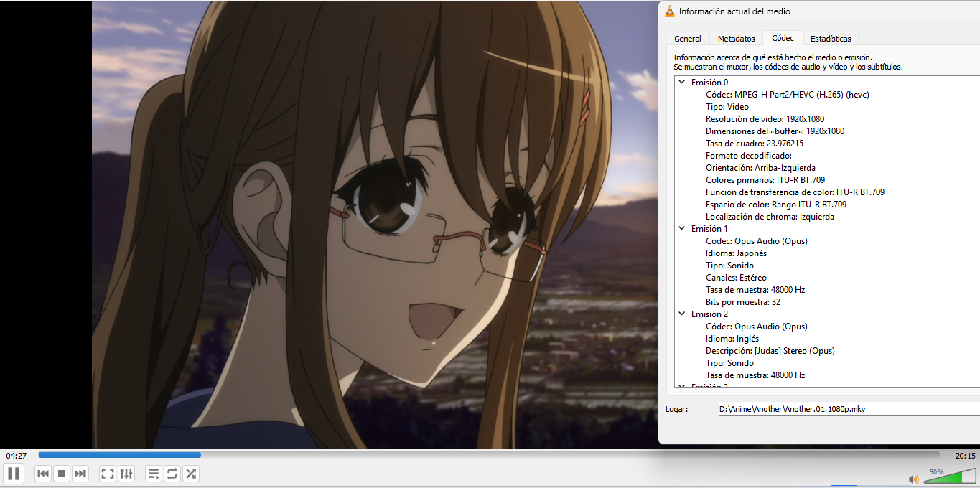Viewport: 980px width, 488px height.
Task: Select 'Descripción: [Judas] Stereo (Opus)' row
Action: tap(770, 351)
